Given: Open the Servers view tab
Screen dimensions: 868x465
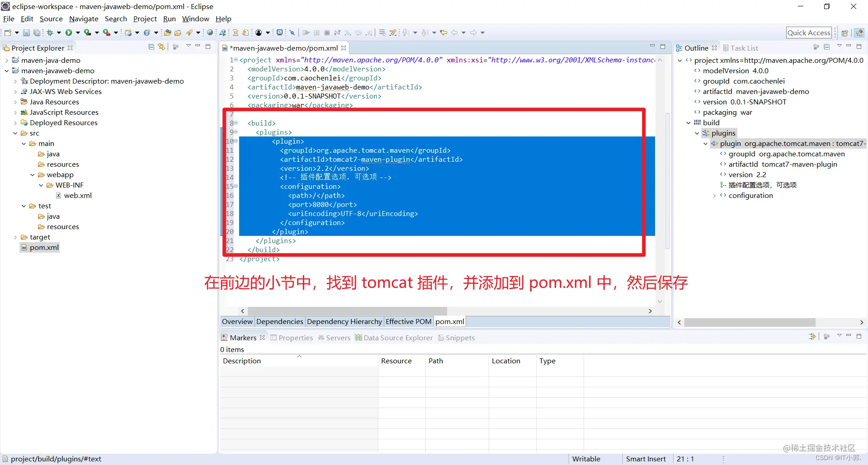Looking at the screenshot, I should pos(334,338).
